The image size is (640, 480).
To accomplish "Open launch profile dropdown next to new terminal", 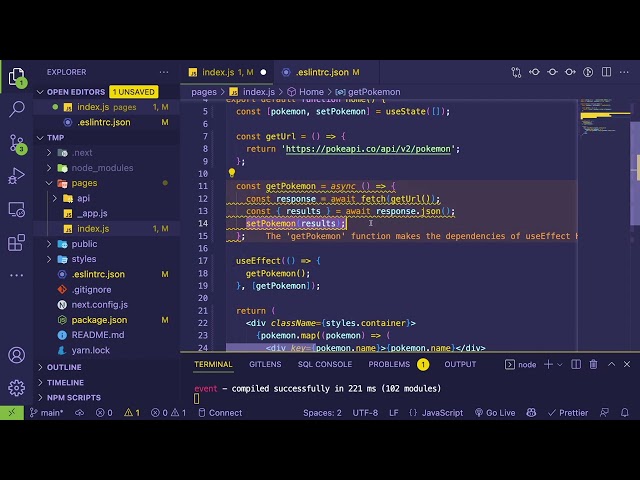I will point(560,364).
